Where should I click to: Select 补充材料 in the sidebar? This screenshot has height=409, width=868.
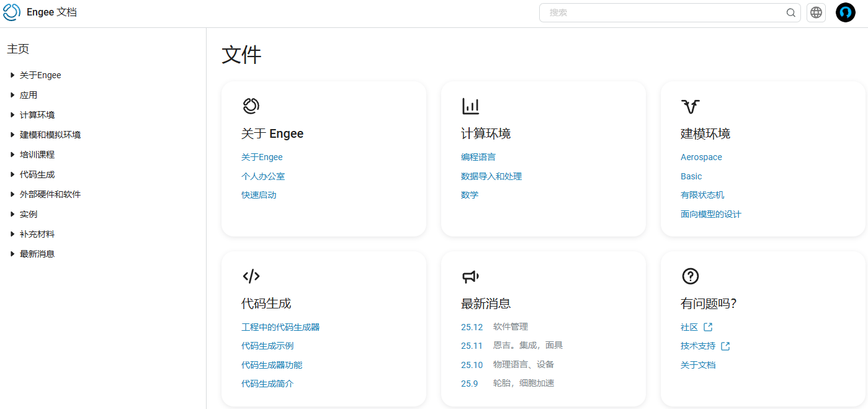pyautogui.click(x=37, y=233)
